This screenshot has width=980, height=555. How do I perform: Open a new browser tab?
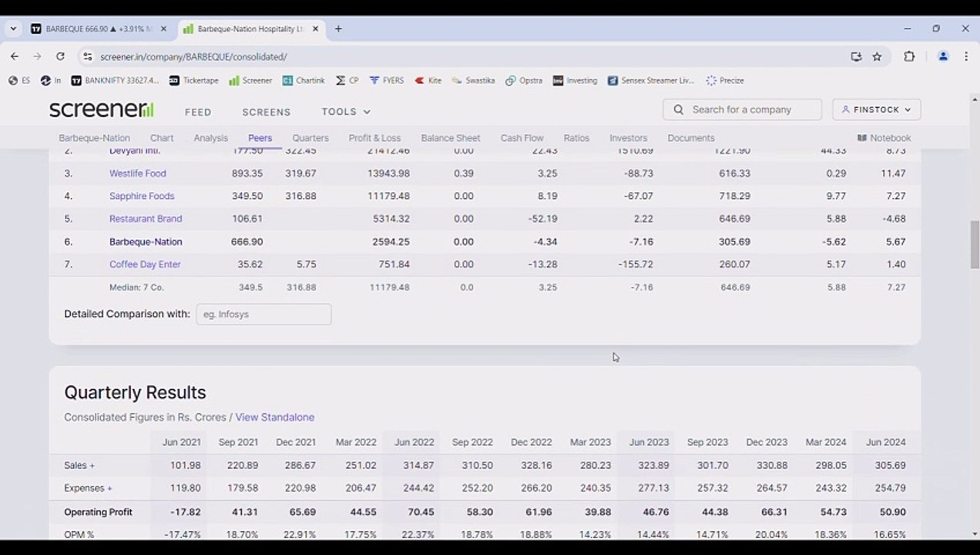pos(337,29)
